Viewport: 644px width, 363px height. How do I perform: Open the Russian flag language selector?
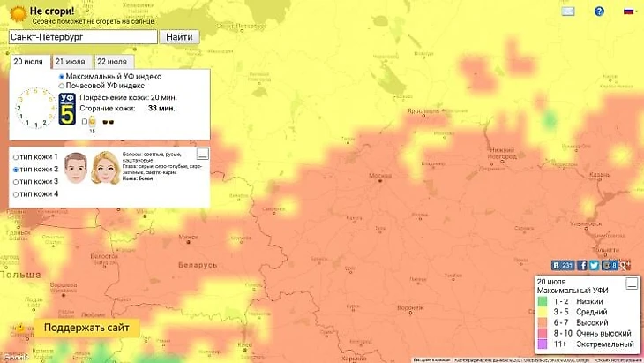click(628, 11)
